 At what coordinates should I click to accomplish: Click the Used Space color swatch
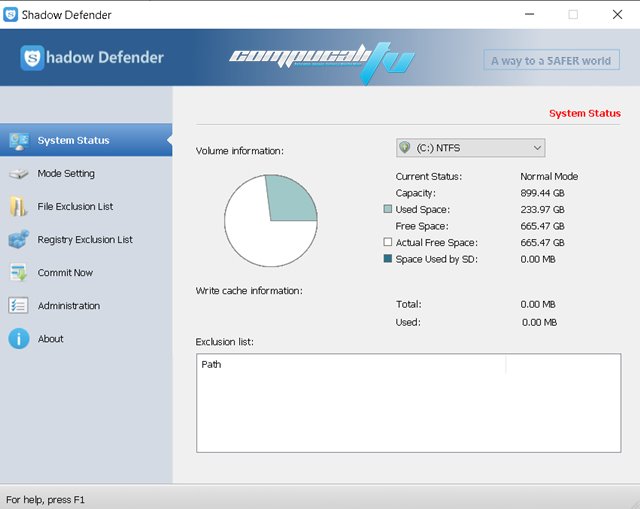(388, 209)
